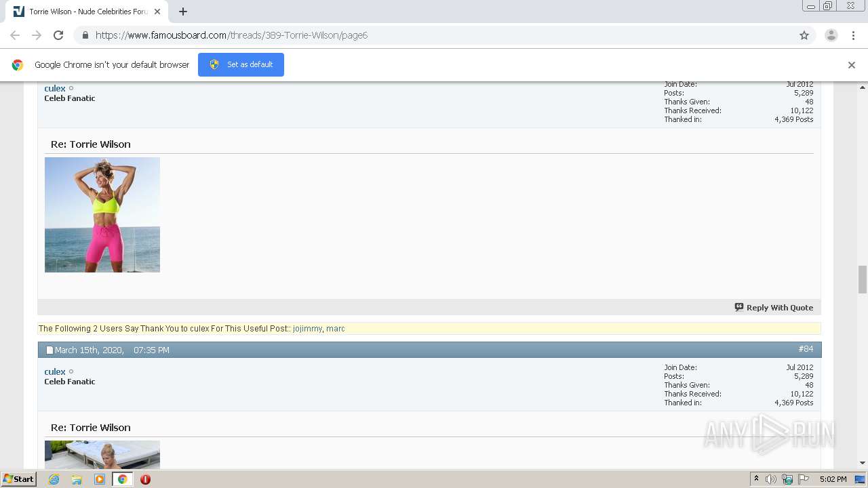Viewport: 868px width, 488px height.
Task: Open the volume speaker tray icon
Action: coord(771,479)
